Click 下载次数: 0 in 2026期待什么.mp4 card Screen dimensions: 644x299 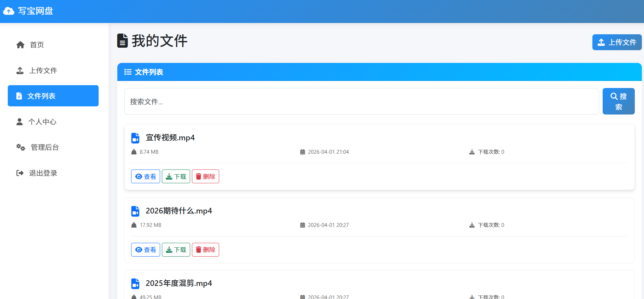pyautogui.click(x=491, y=225)
